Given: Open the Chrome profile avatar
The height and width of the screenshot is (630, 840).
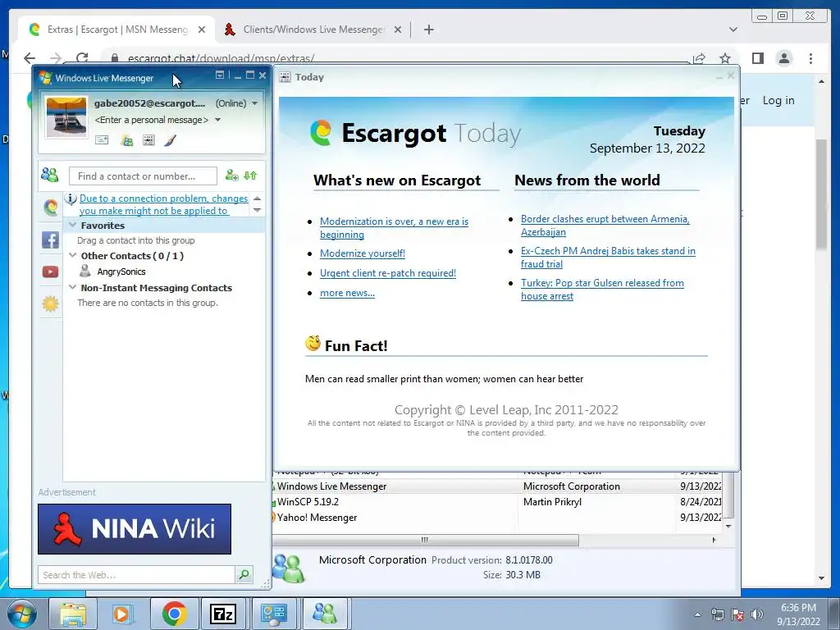Looking at the screenshot, I should [784, 58].
